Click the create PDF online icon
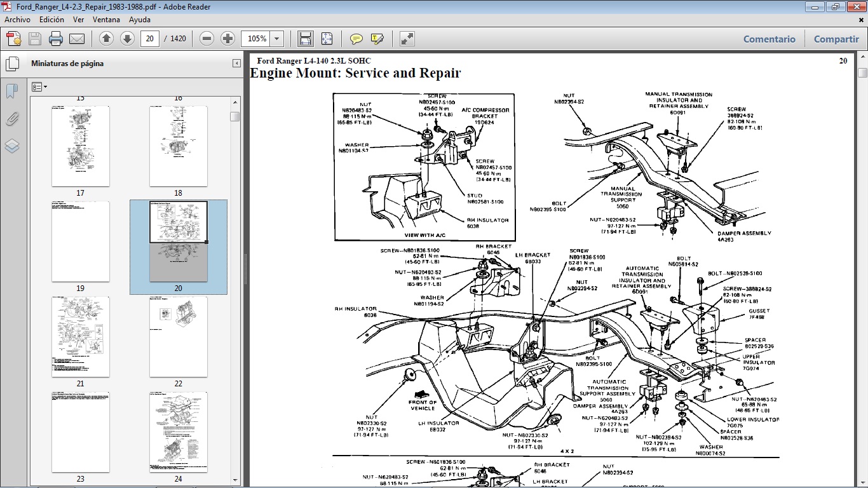Image resolution: width=868 pixels, height=488 pixels. point(13,39)
